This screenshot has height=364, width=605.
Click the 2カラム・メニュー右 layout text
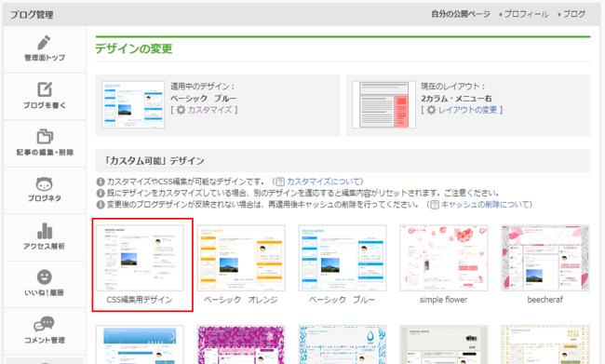coord(456,99)
